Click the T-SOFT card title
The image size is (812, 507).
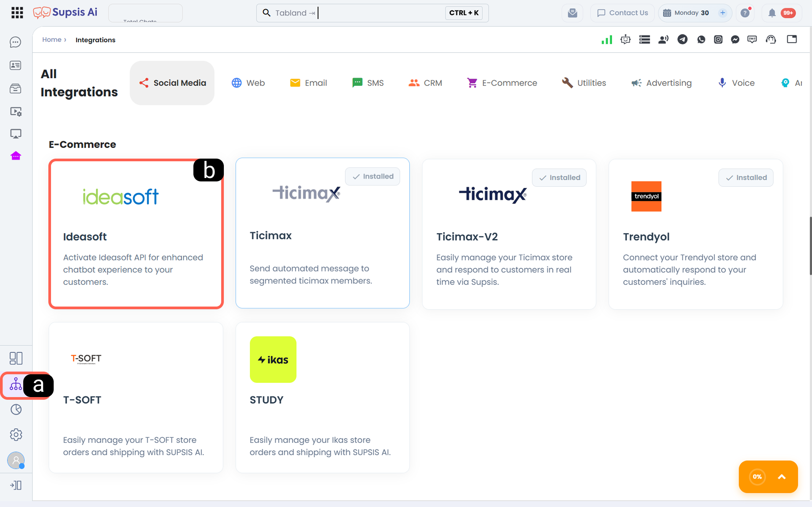[x=82, y=400]
